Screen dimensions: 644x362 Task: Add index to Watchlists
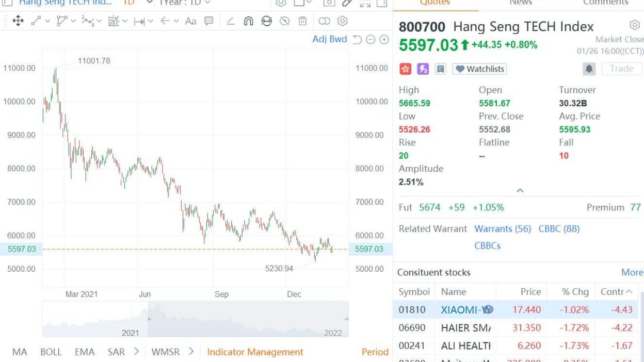coord(479,69)
